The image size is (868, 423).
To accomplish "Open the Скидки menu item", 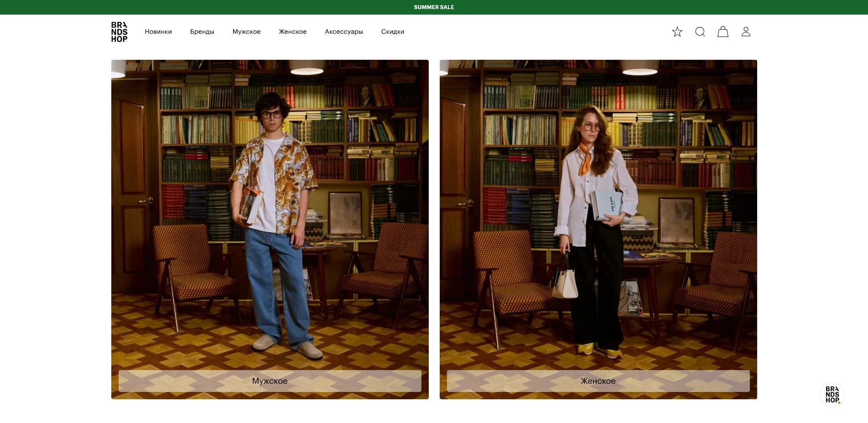I will (392, 31).
